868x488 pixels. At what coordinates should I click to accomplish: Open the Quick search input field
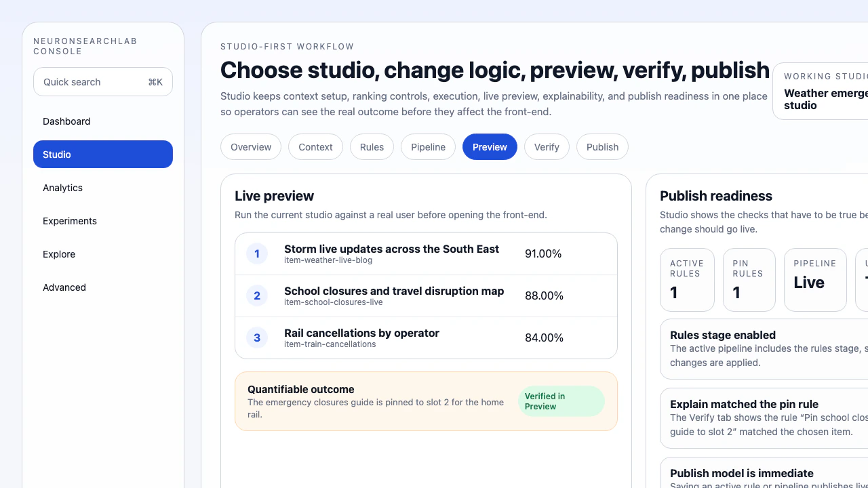(102, 81)
